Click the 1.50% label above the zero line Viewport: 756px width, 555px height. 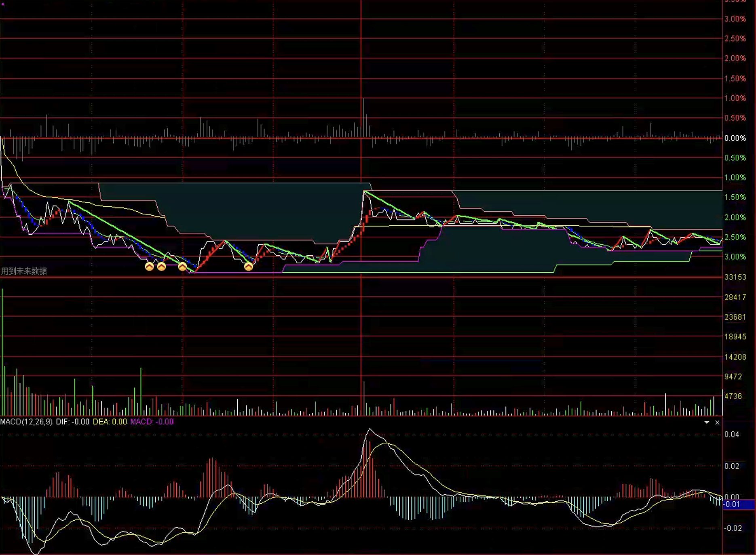735,78
